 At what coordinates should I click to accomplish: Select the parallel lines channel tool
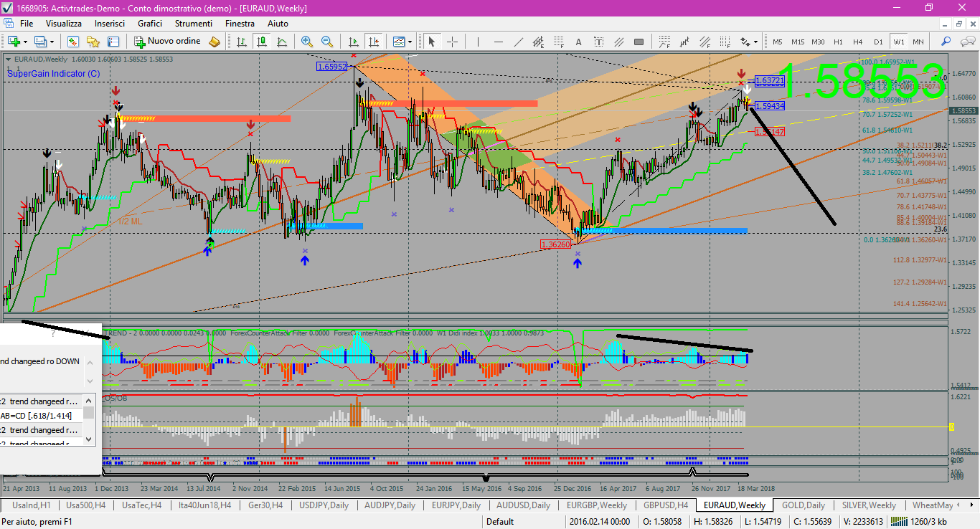[x=618, y=42]
